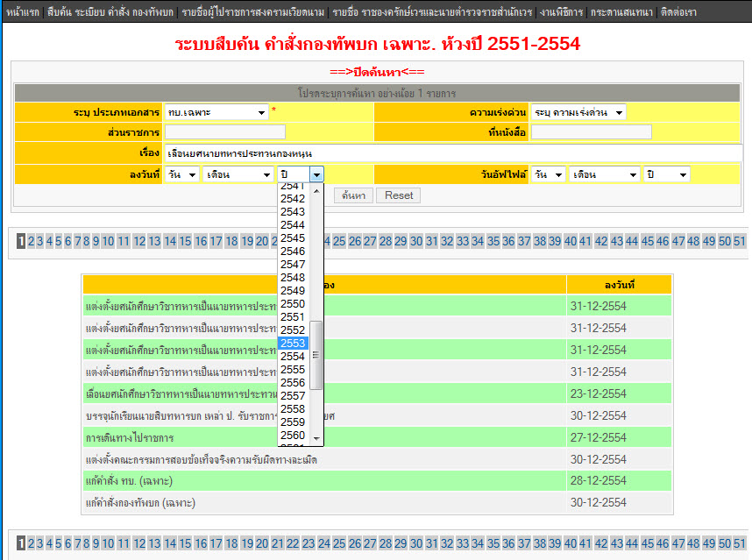The height and width of the screenshot is (560, 752).
Task: Open the หน้าแรก home menu item
Action: [23, 12]
